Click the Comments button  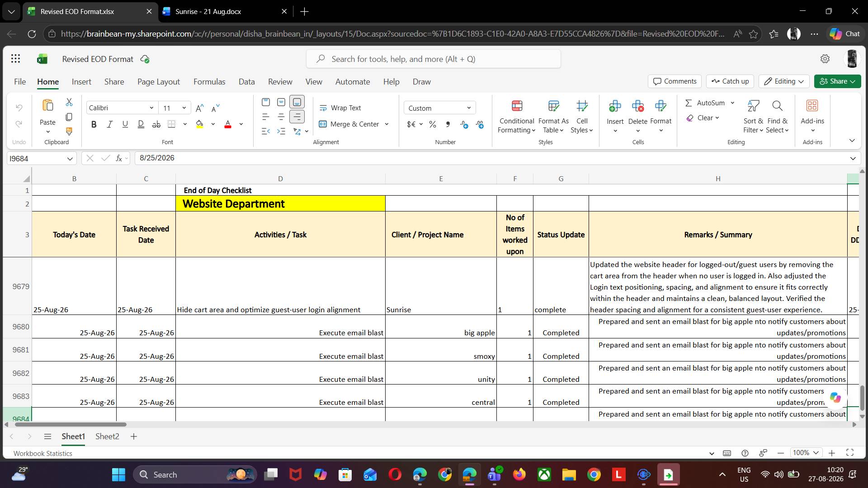(x=675, y=81)
